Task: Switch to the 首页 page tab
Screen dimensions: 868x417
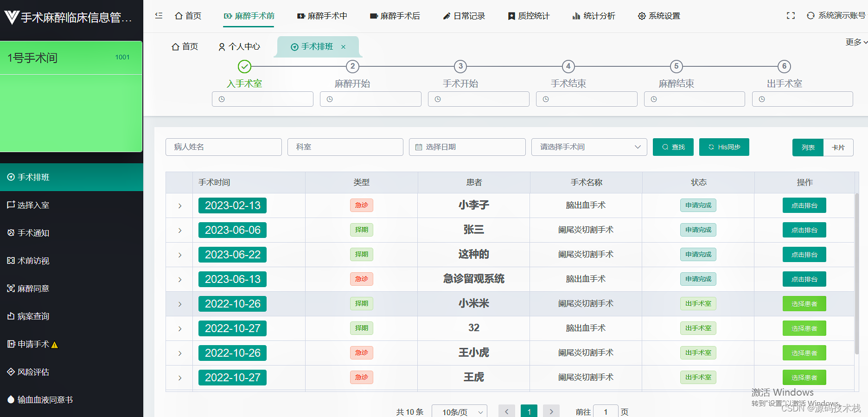Action: coord(185,47)
